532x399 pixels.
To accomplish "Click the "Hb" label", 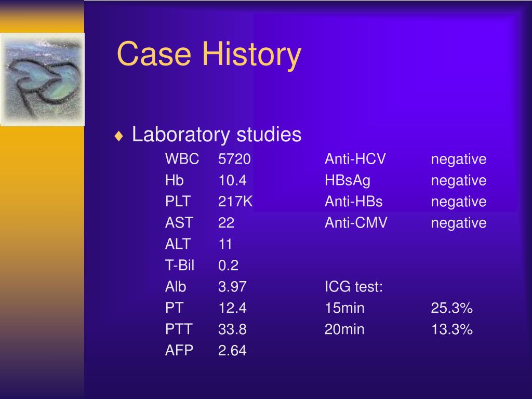I will 175,180.
